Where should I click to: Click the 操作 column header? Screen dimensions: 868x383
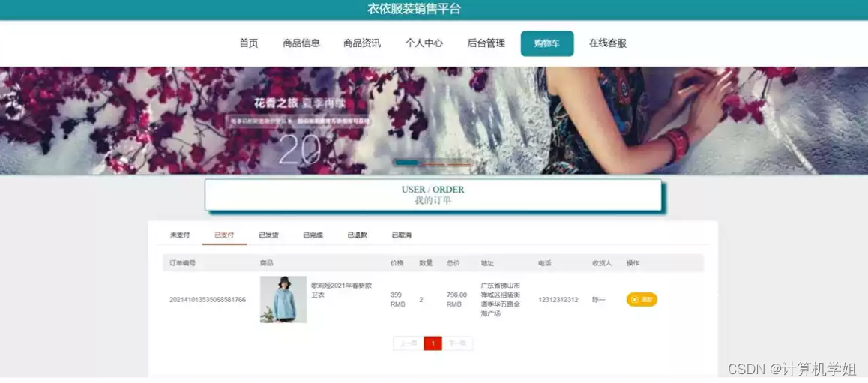click(x=633, y=263)
